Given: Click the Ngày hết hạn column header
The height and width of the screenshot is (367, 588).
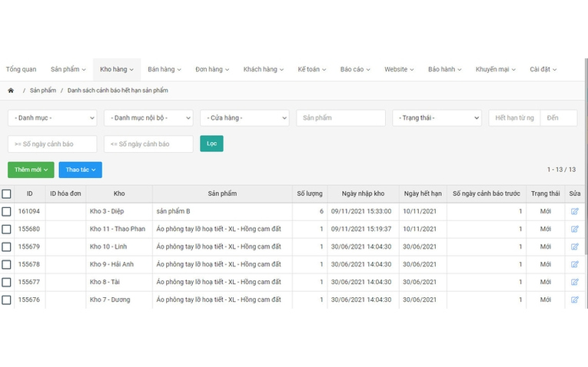Looking at the screenshot, I should [x=423, y=193].
